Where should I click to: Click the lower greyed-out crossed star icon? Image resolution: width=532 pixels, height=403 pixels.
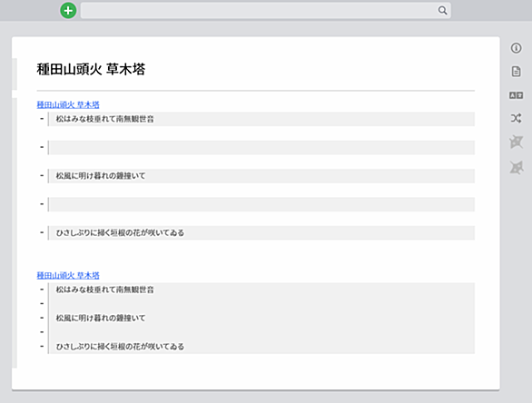(516, 168)
